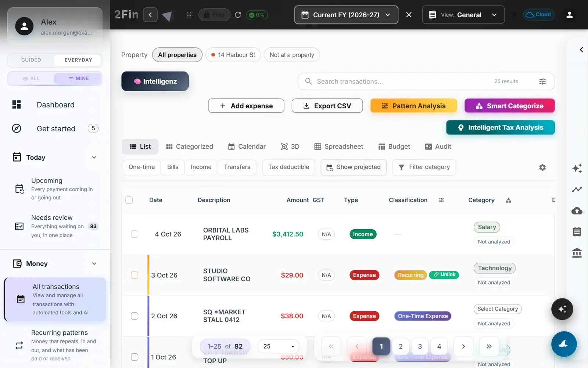Screen dimensions: 588x368
Task: Open the blue floating bird chat button
Action: pyautogui.click(x=564, y=344)
